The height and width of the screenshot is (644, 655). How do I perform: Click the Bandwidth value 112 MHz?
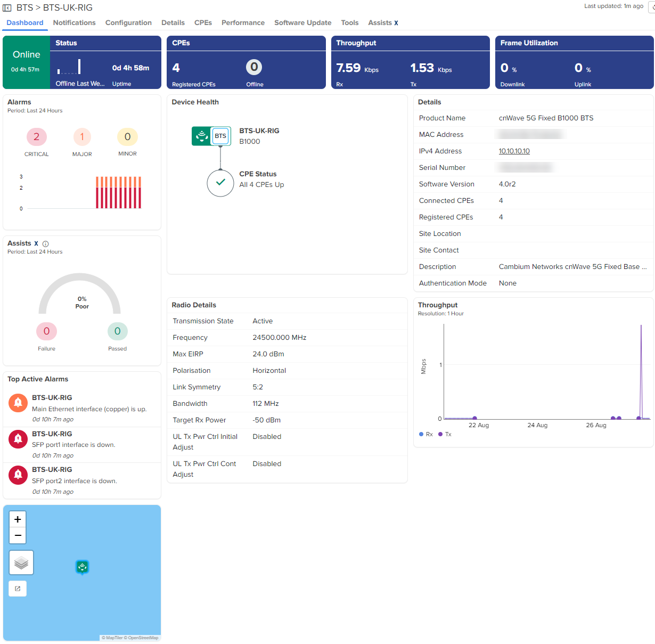[266, 404]
